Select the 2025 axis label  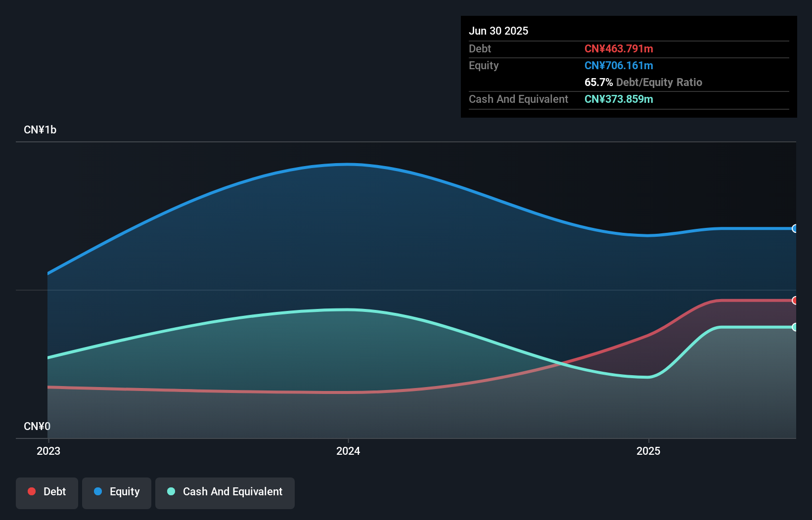(x=649, y=451)
